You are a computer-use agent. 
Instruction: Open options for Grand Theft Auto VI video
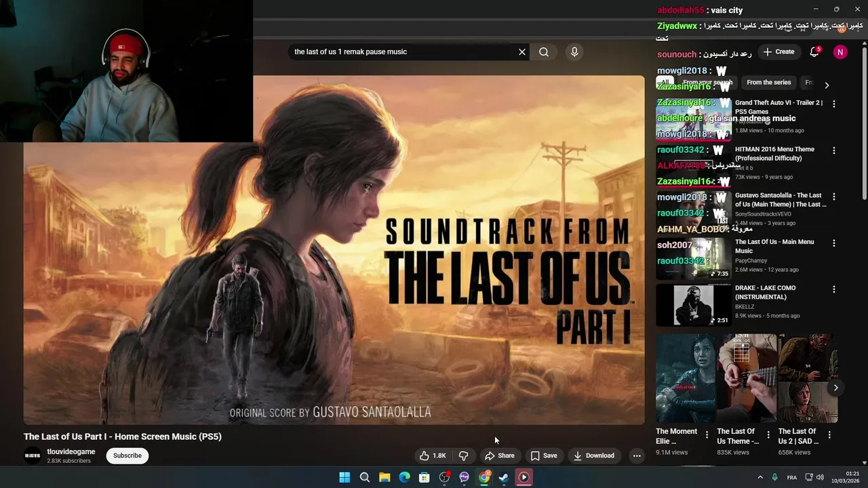click(834, 104)
